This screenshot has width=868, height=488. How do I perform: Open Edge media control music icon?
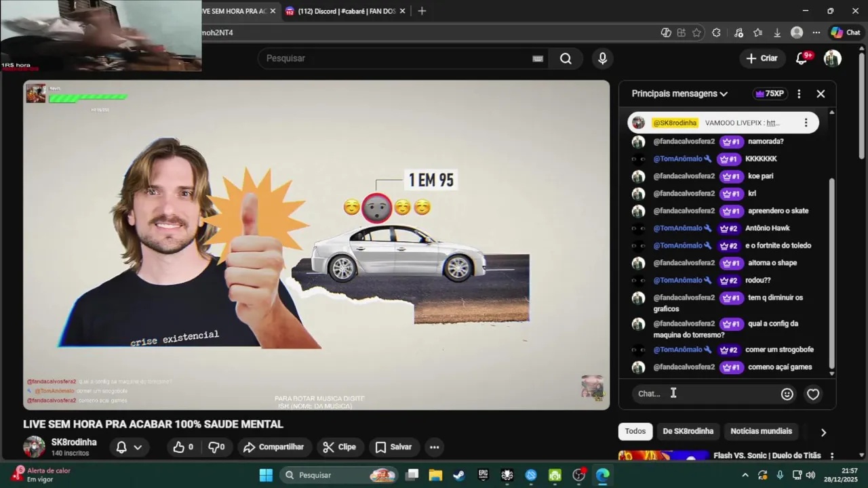[738, 33]
